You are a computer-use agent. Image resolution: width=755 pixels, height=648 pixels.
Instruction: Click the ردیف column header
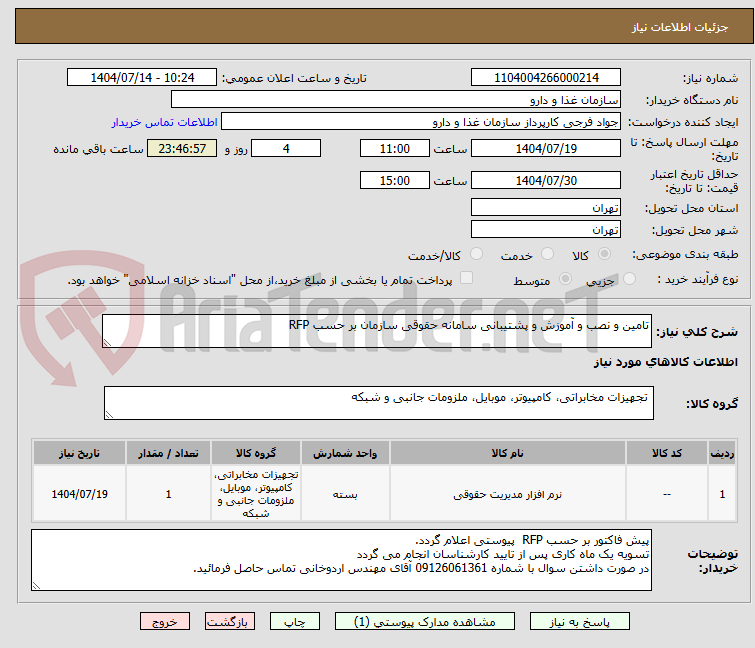(x=722, y=453)
